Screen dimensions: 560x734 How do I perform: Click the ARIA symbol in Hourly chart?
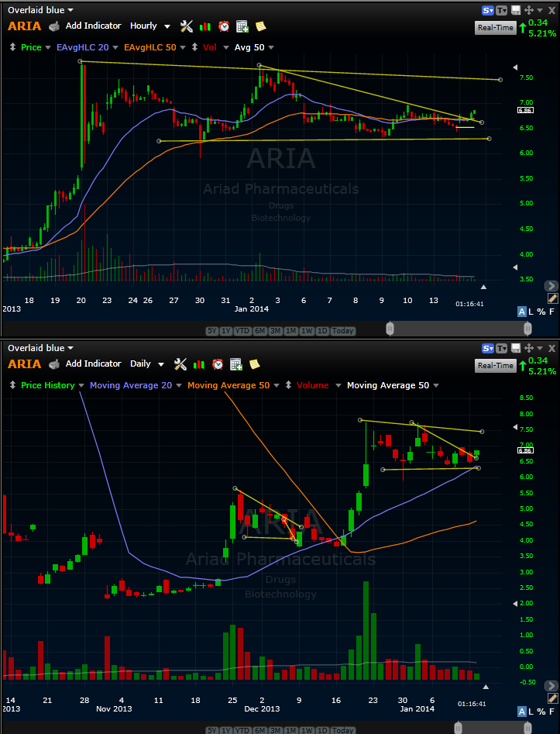click(24, 26)
